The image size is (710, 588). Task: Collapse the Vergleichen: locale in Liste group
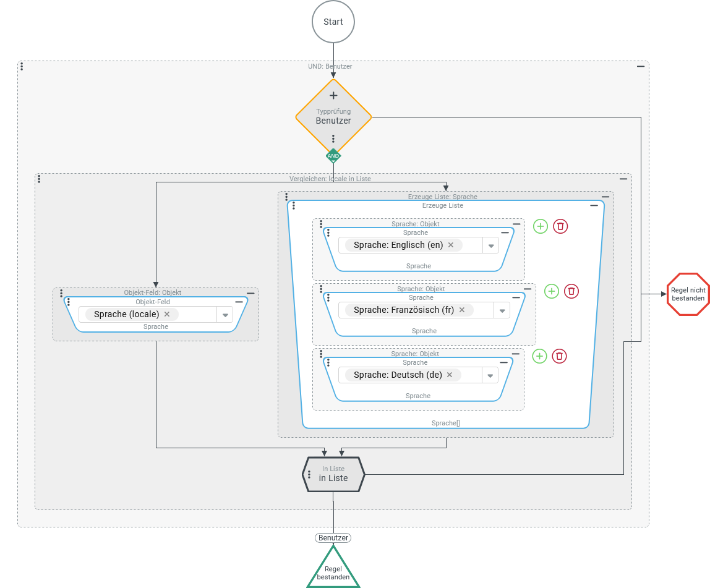[x=623, y=179]
